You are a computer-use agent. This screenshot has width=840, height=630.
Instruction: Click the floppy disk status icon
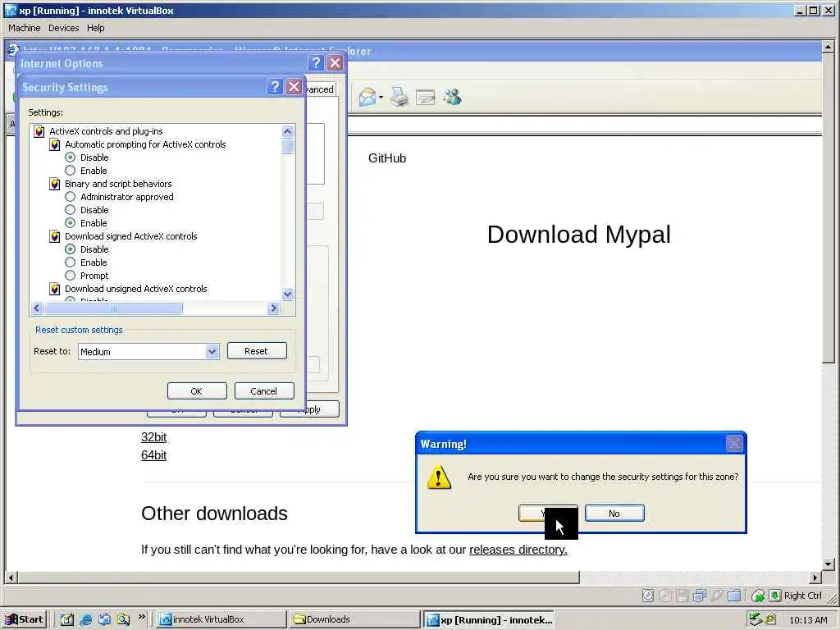(x=682, y=596)
